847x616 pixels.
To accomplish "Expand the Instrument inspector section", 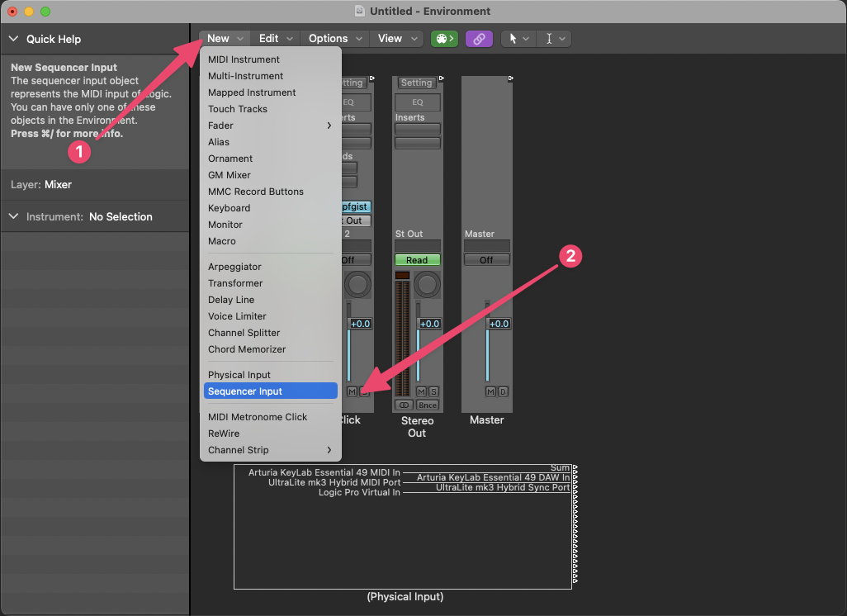I will [14, 216].
